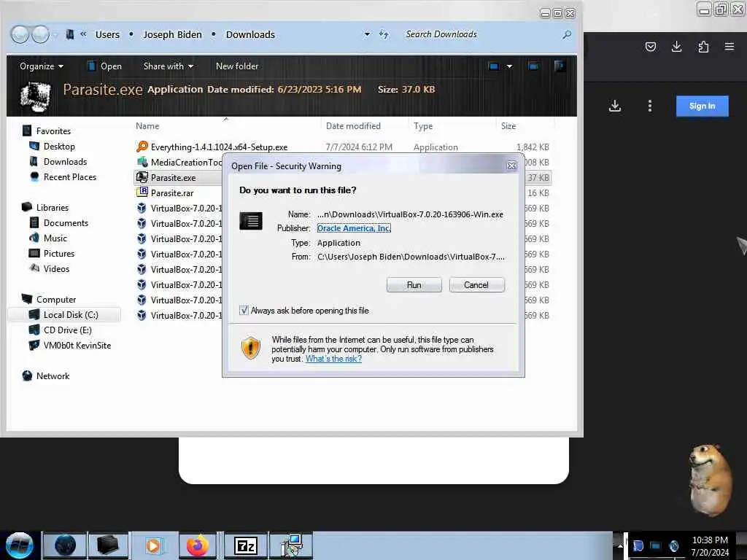
Task: Click the Search Downloads field
Action: click(x=481, y=34)
